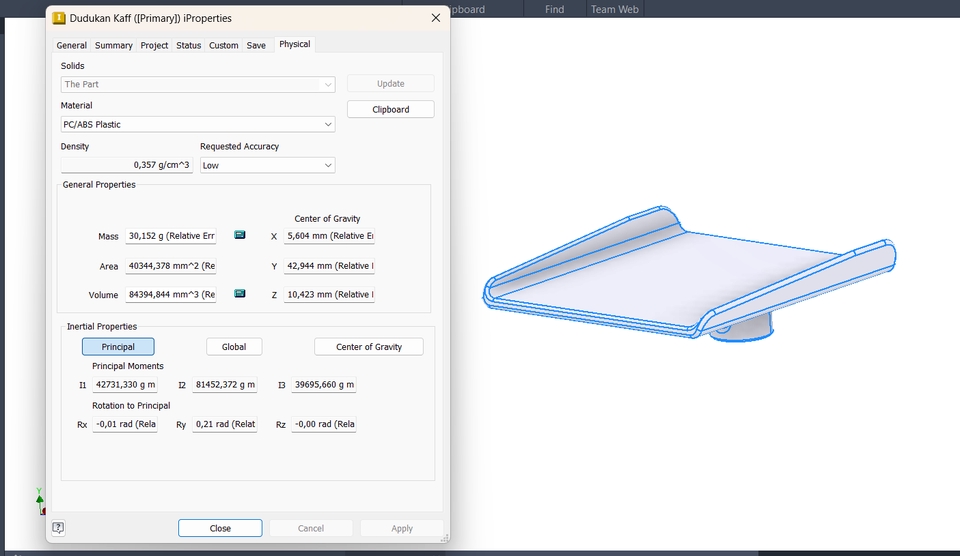The width and height of the screenshot is (960, 556).
Task: Open the Material dropdown PC/ABS Plastic
Action: click(198, 124)
